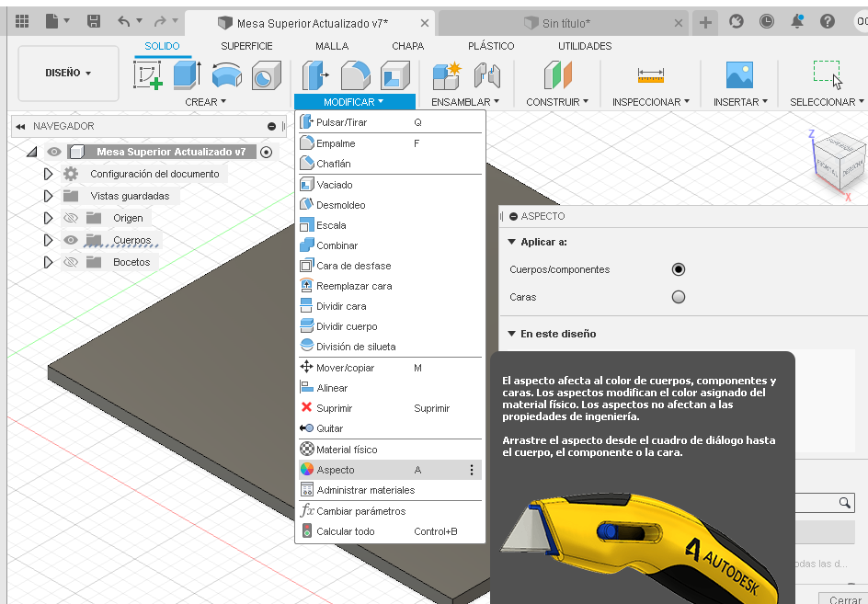This screenshot has height=604, width=868.
Task: Select the Caras radio button
Action: [x=679, y=297]
